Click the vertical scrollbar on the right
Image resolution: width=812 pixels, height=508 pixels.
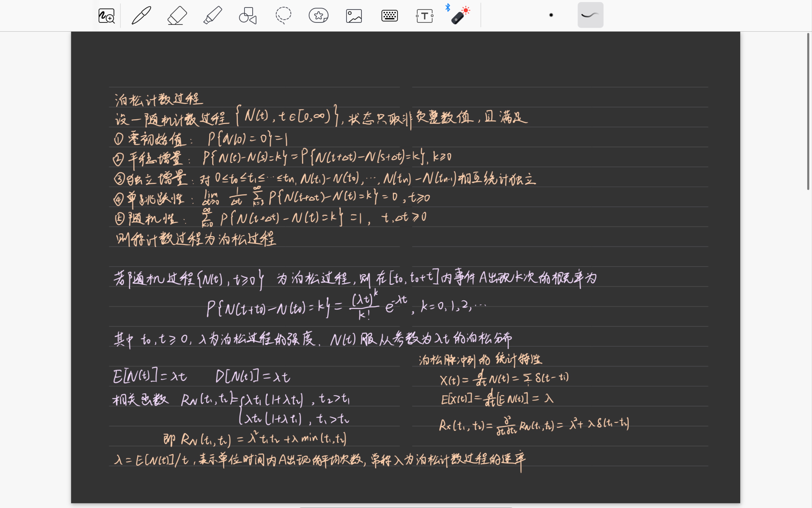pyautogui.click(x=808, y=111)
